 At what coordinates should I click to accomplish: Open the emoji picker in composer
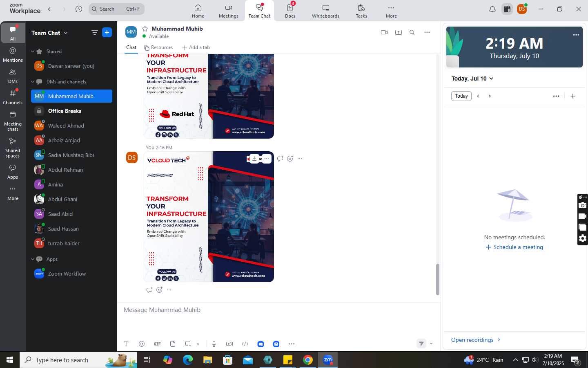click(x=142, y=344)
